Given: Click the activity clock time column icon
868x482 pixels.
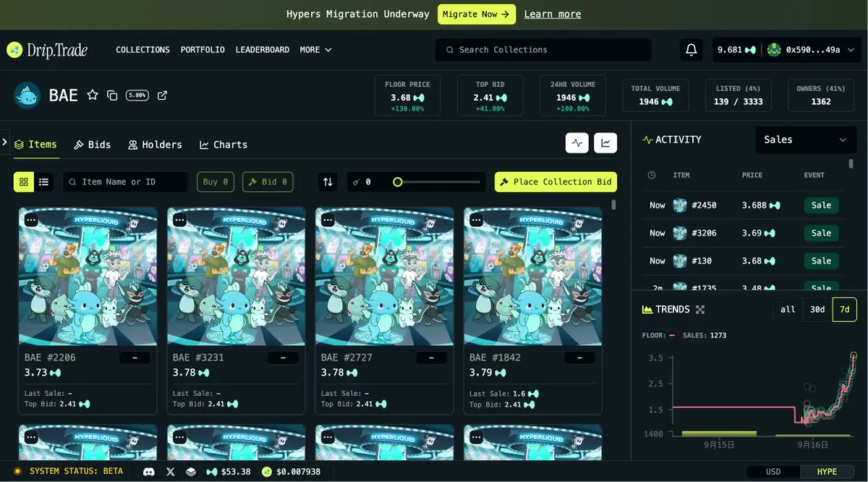Looking at the screenshot, I should click(652, 175).
